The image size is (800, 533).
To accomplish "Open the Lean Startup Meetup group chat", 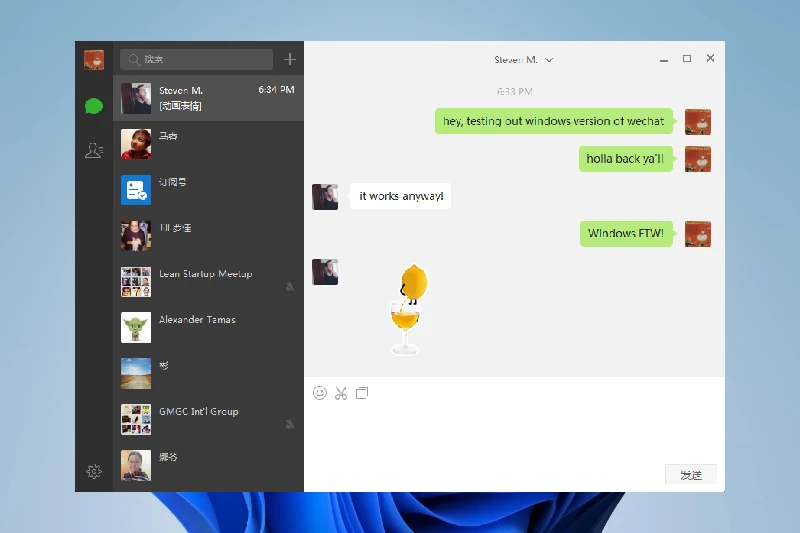I will 208,281.
